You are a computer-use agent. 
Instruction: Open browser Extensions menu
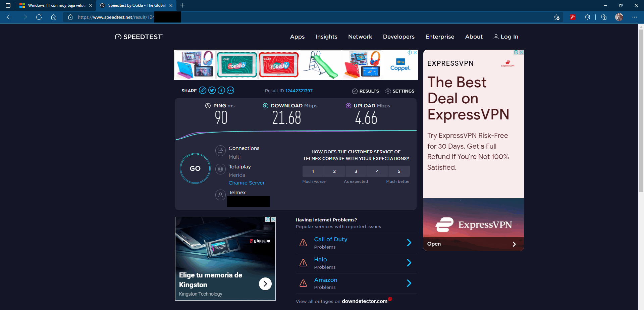[587, 17]
